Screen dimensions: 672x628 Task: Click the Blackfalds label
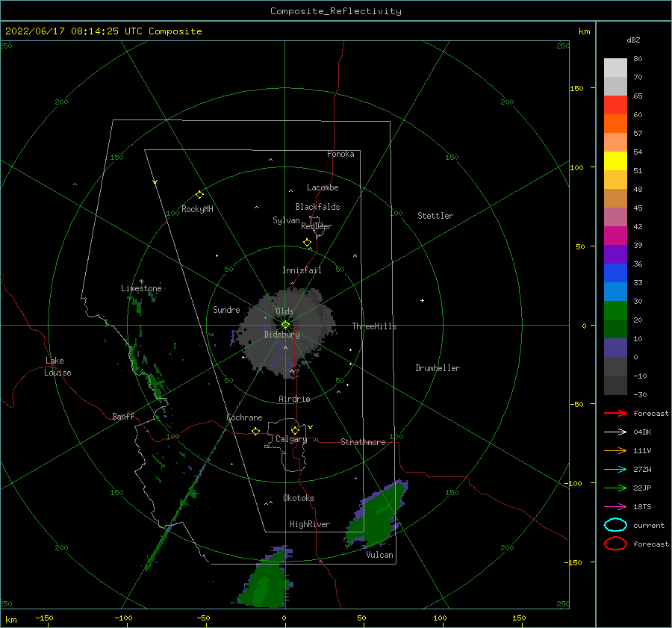[x=317, y=207]
